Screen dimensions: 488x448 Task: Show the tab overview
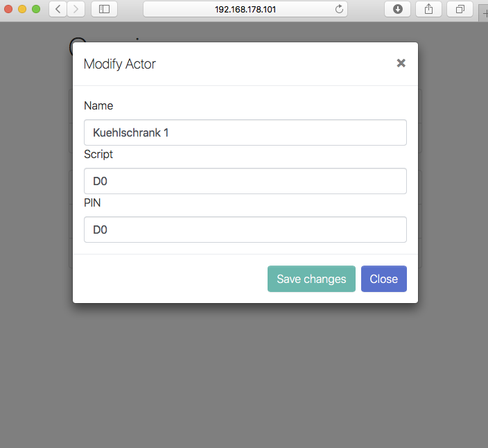460,9
